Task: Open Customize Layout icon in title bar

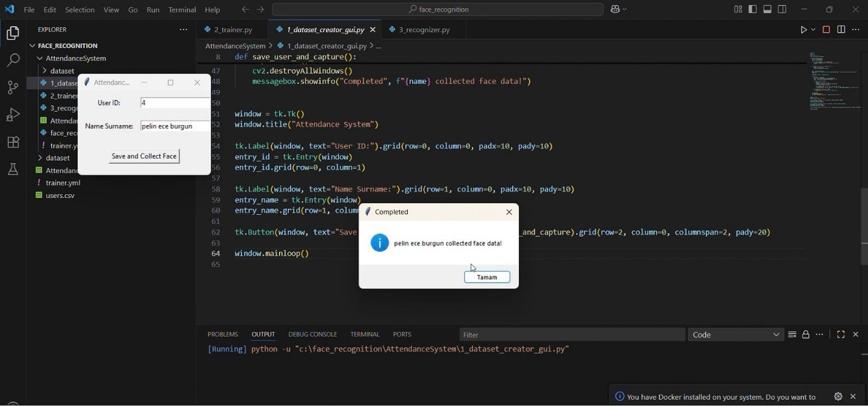Action: pyautogui.click(x=738, y=9)
